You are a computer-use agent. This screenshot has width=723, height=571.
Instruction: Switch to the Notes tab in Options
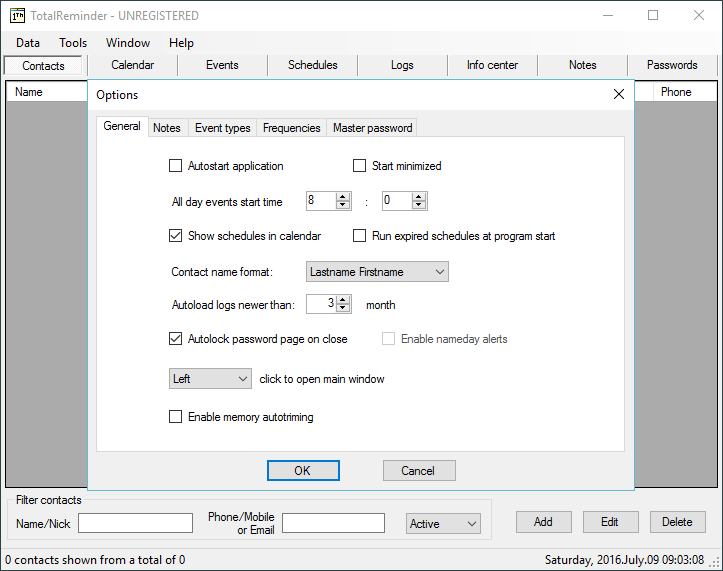tap(167, 128)
